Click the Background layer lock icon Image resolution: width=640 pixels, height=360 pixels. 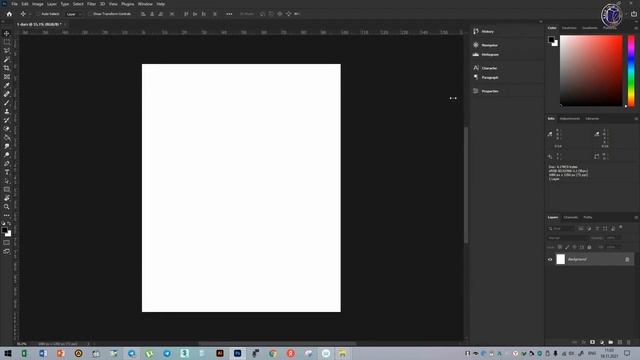coord(627,259)
